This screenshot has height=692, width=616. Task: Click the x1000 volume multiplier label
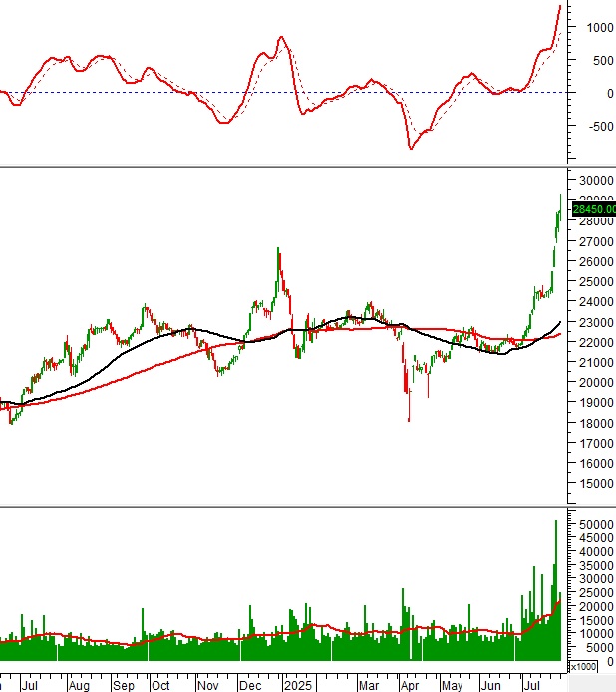tap(581, 665)
